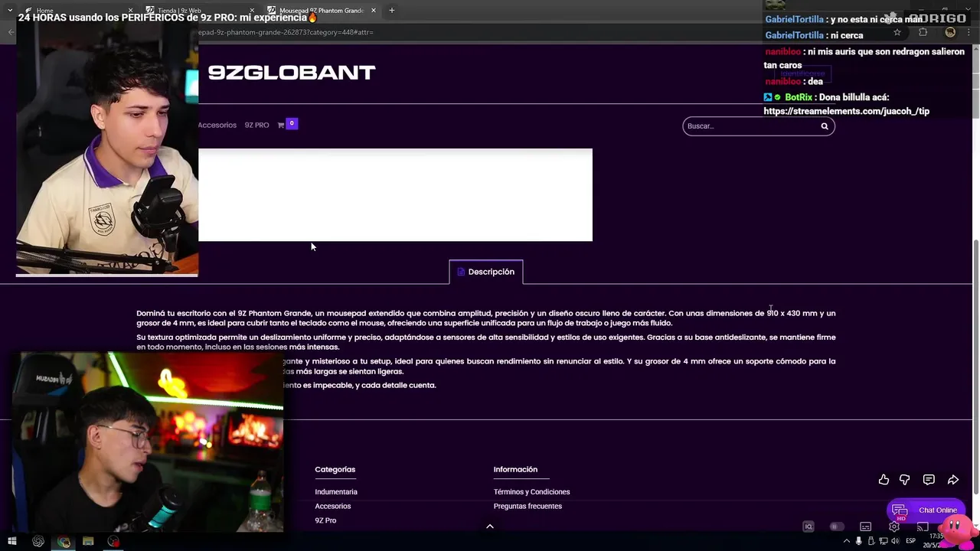Open the volume speaker tray icon
Screen dimensions: 980x551
point(895,542)
